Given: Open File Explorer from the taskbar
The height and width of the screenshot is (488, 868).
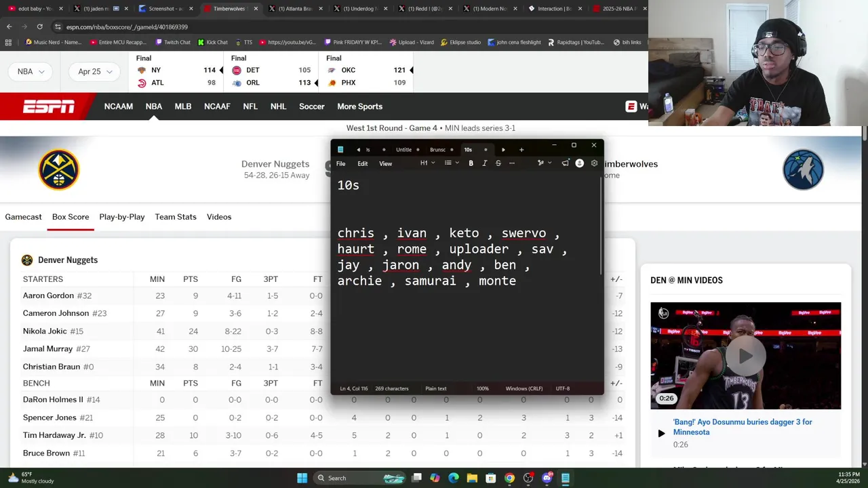Looking at the screenshot, I should [x=472, y=478].
